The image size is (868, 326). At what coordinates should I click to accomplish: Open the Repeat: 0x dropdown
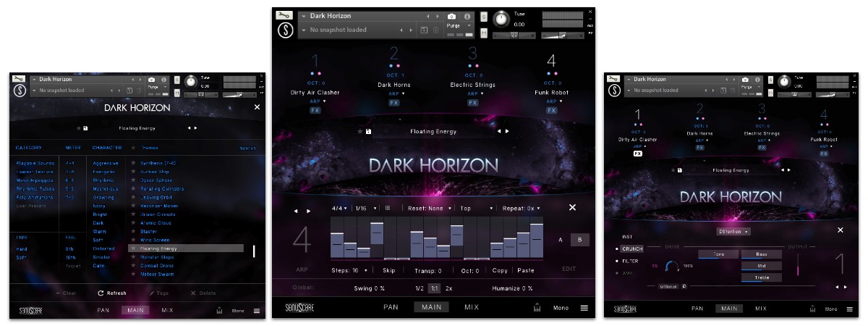pos(521,208)
